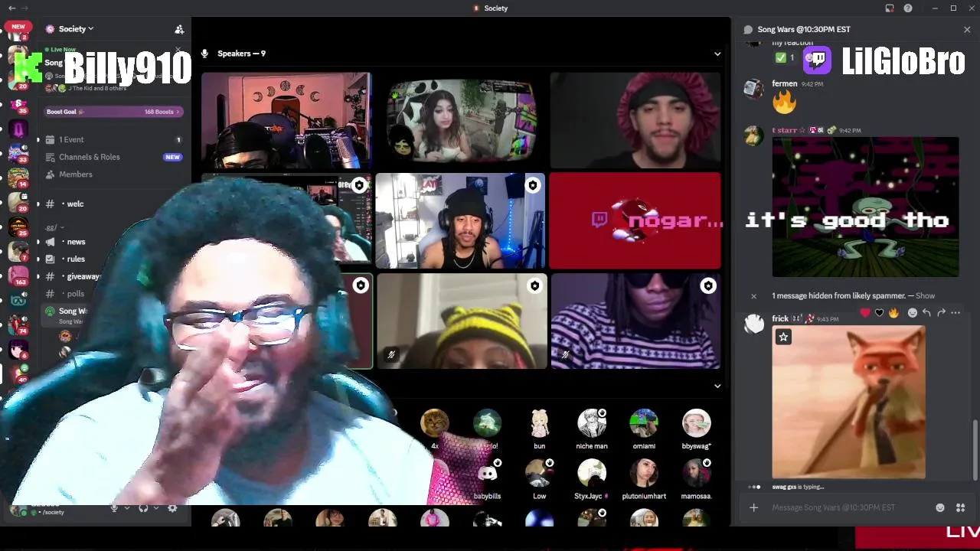Open Channels & Roles

90,157
